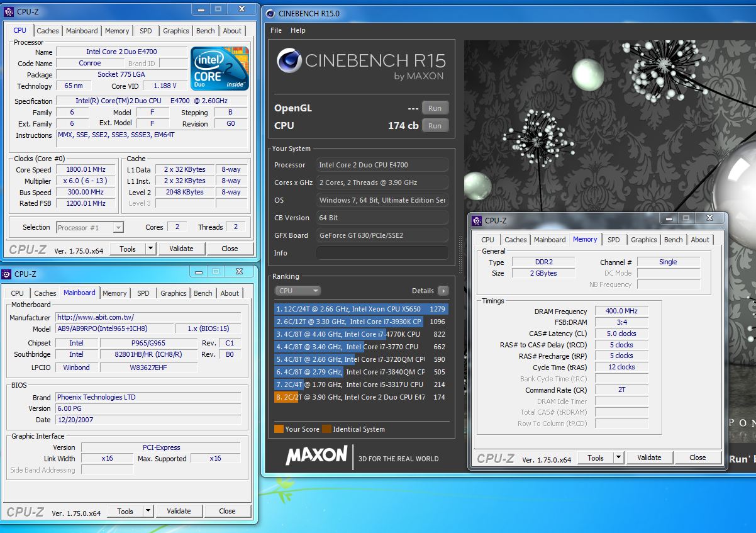Click Validate in Mainboard CPU-Z window
Screen dimensions: 756x533
[x=179, y=511]
